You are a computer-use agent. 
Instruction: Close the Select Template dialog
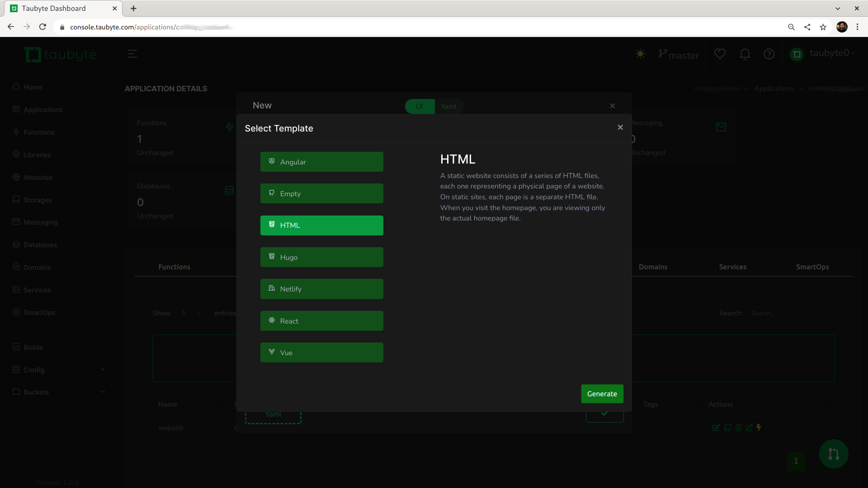pos(620,127)
